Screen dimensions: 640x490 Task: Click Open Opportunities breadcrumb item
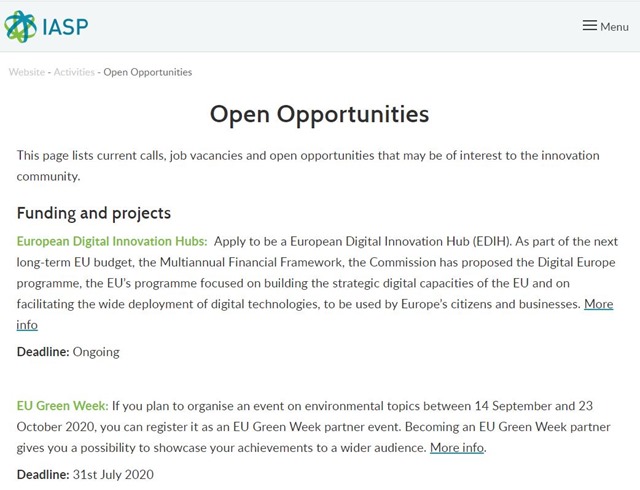[x=147, y=72]
